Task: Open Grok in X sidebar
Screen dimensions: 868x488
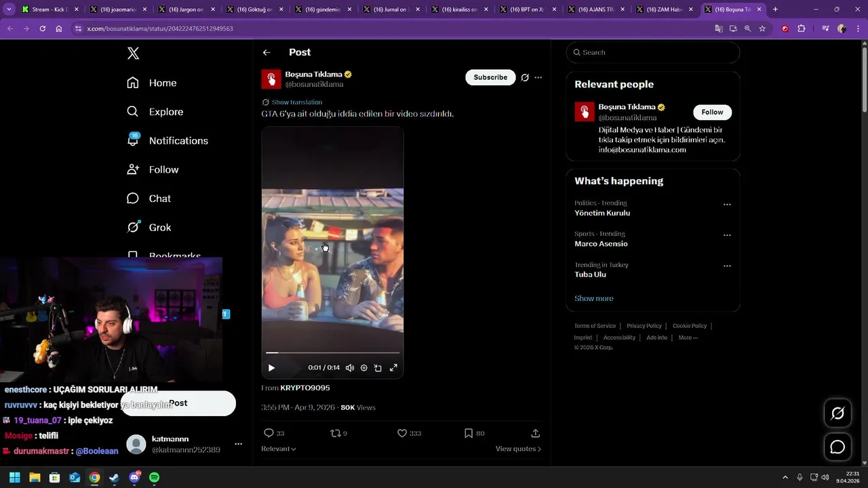Action: [x=149, y=228]
